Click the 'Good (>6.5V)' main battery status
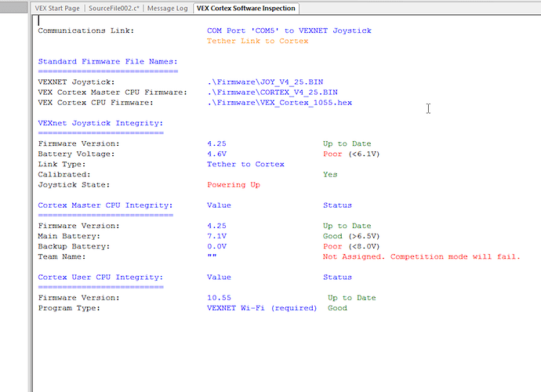Image resolution: width=541 pixels, height=392 pixels. [351, 236]
